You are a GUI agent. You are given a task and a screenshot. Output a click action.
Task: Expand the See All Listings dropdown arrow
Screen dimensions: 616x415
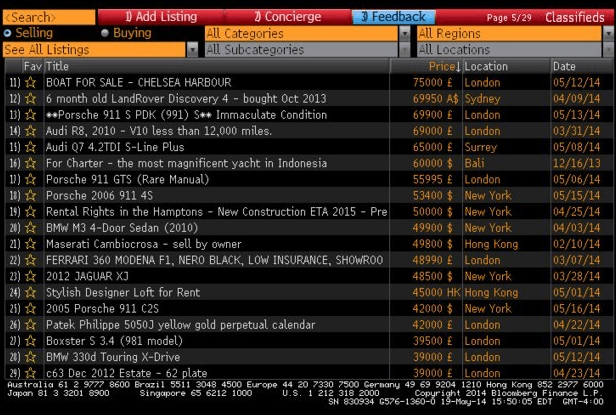[192, 50]
